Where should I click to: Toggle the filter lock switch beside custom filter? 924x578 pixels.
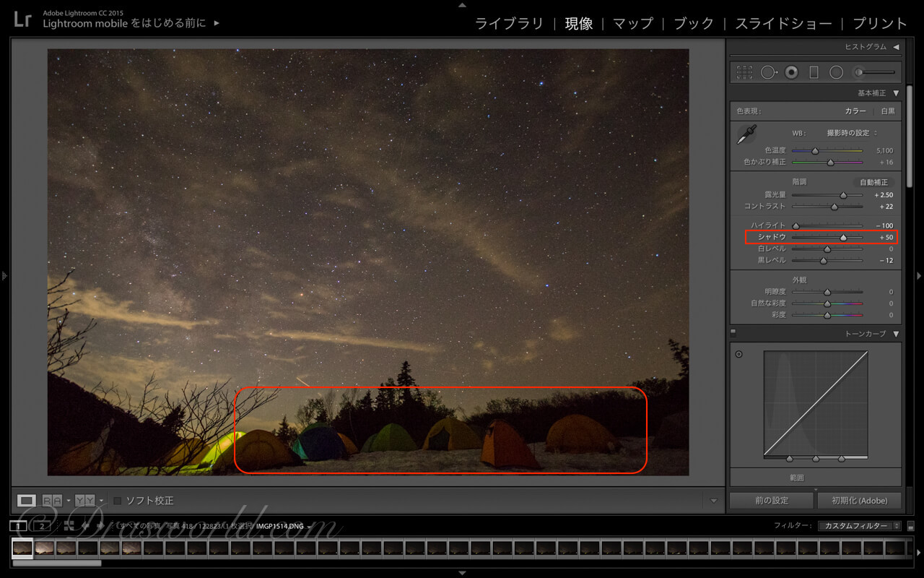910,526
